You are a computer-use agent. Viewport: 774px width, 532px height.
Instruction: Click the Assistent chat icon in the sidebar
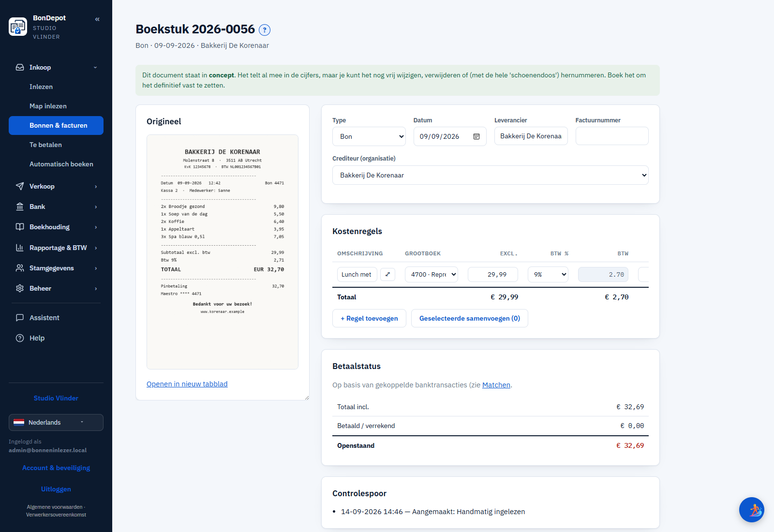[x=20, y=318]
